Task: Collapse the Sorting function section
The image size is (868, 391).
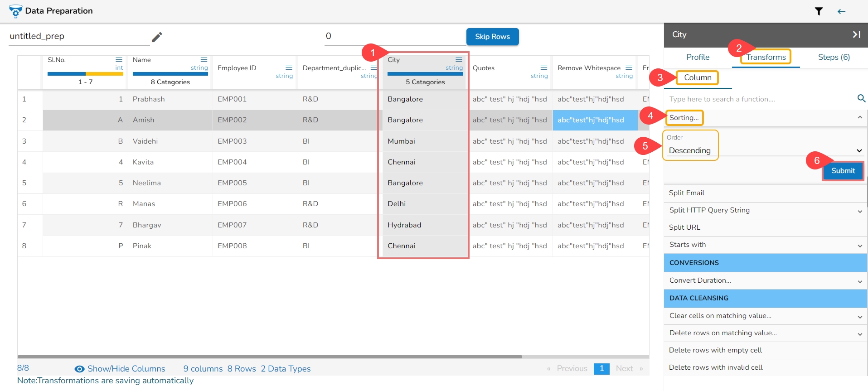Action: (x=859, y=117)
